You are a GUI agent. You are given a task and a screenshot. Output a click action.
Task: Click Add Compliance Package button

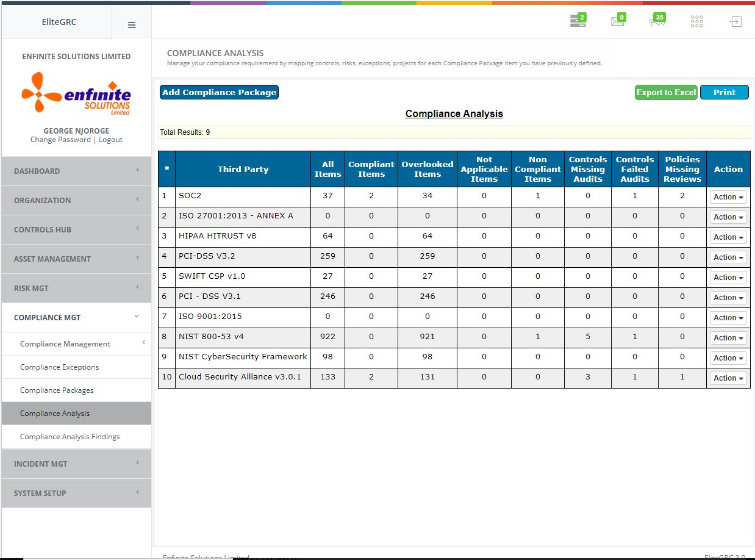pos(219,92)
